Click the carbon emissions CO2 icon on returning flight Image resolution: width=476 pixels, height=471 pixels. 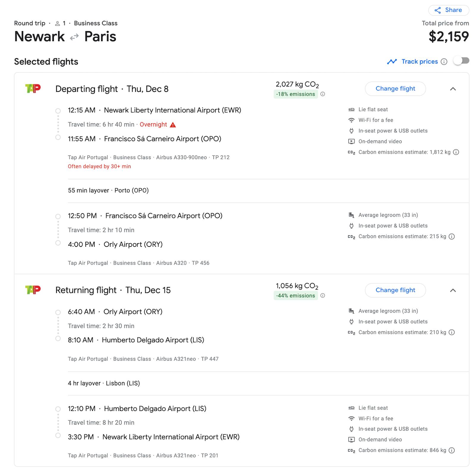tap(352, 332)
